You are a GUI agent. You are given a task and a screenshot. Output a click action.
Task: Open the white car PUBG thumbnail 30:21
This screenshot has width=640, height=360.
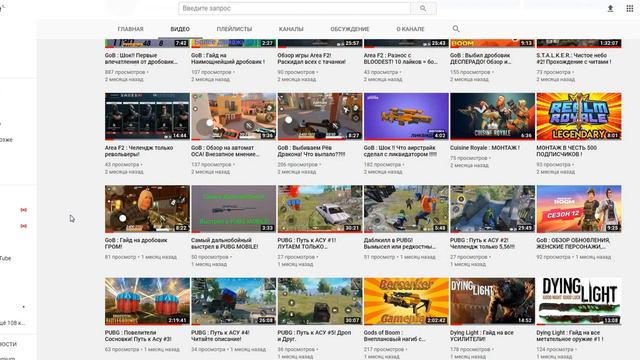click(320, 209)
